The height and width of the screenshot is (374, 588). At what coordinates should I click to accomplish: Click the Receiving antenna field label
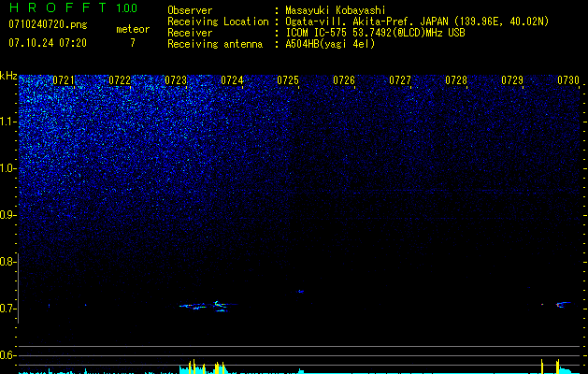[215, 44]
